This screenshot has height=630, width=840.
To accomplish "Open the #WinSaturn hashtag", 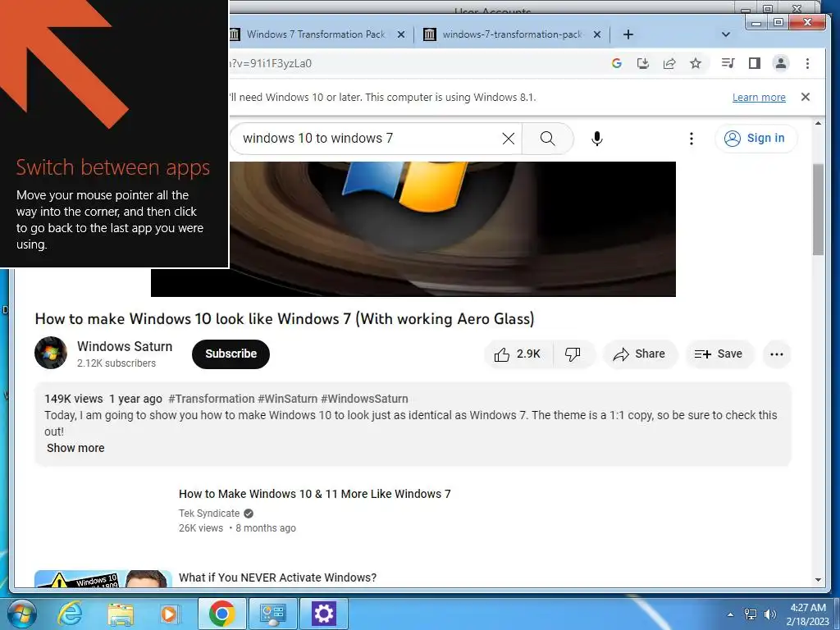I will (288, 399).
